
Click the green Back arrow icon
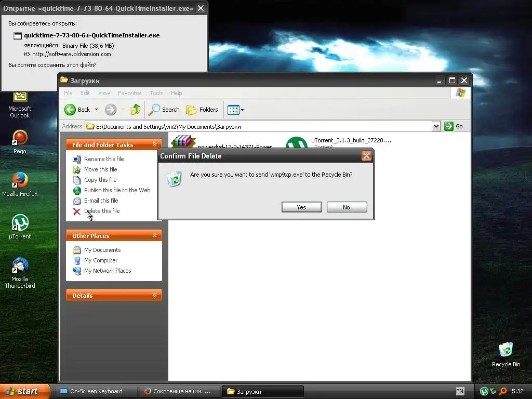coord(70,110)
